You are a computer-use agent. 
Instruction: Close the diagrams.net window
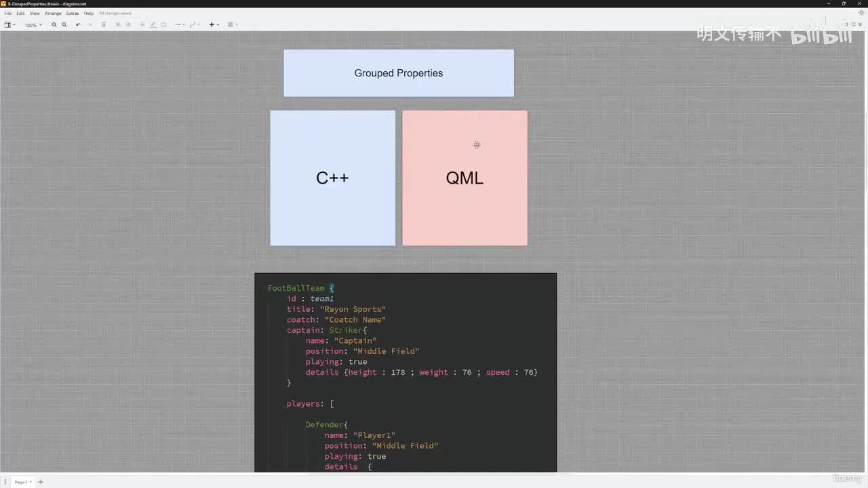[859, 3]
